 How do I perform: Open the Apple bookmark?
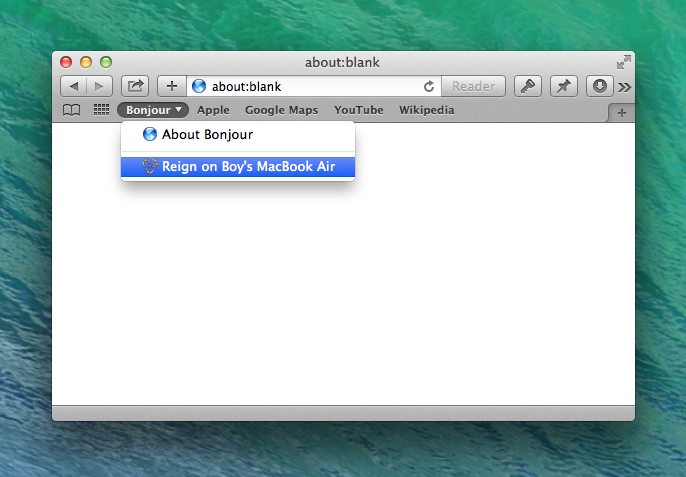click(x=213, y=110)
